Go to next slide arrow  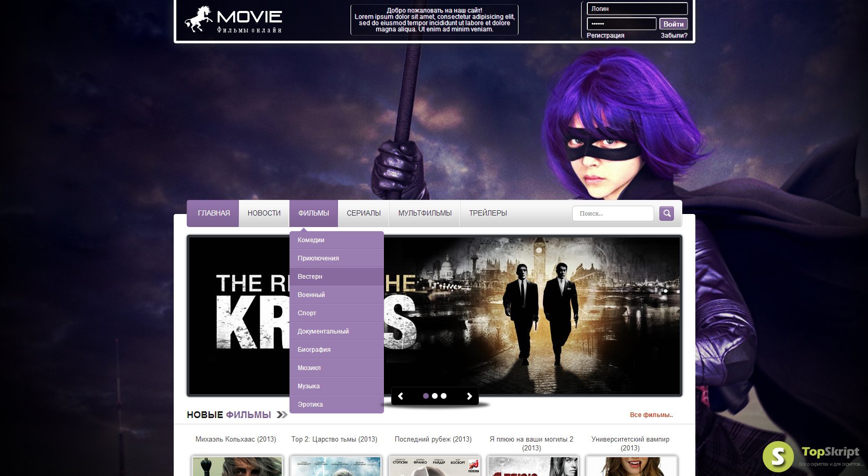pyautogui.click(x=469, y=396)
